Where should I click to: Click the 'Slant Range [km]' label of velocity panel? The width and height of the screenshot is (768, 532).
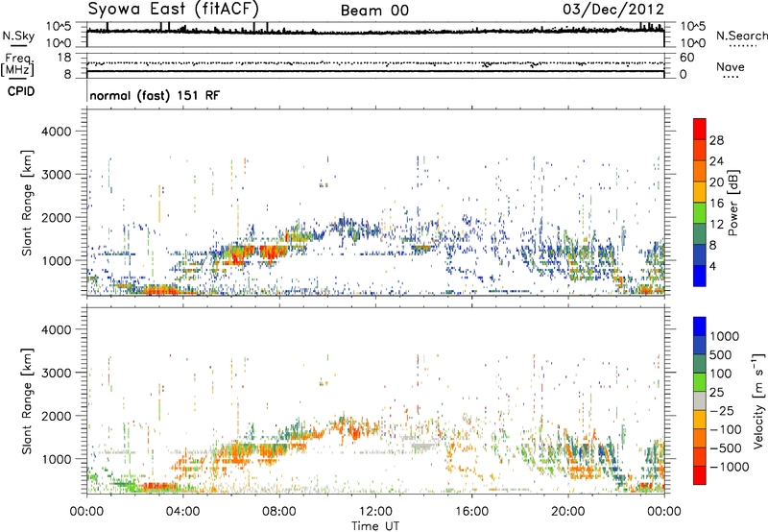coord(27,401)
